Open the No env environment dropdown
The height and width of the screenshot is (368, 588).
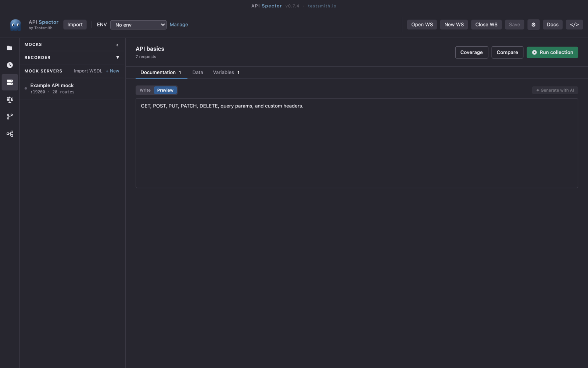pos(138,25)
